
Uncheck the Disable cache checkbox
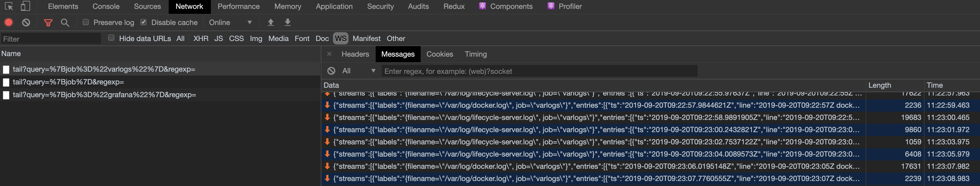pyautogui.click(x=143, y=22)
